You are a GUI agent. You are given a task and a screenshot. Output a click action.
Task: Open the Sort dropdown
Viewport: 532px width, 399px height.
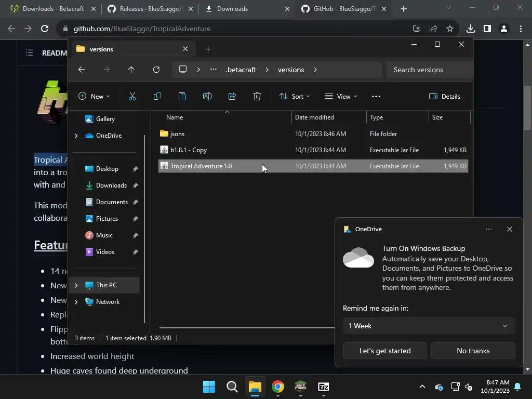pyautogui.click(x=295, y=96)
